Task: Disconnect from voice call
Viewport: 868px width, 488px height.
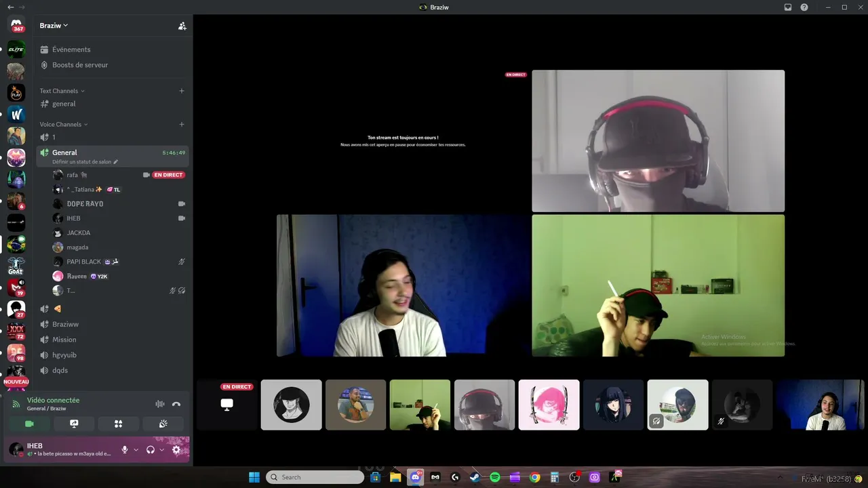Action: (x=176, y=404)
